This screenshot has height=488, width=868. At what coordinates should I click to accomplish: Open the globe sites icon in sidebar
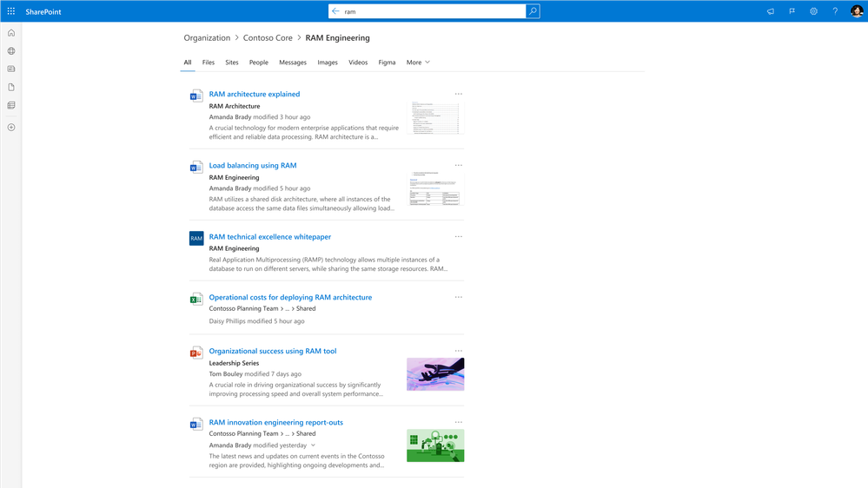pos(11,51)
